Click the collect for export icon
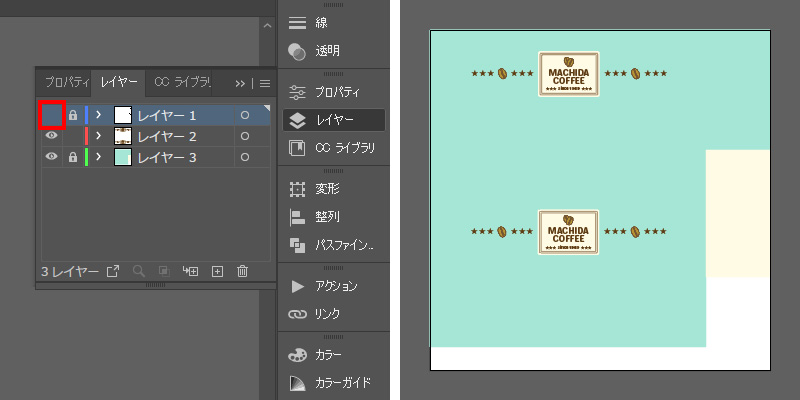The height and width of the screenshot is (400, 800). click(112, 271)
